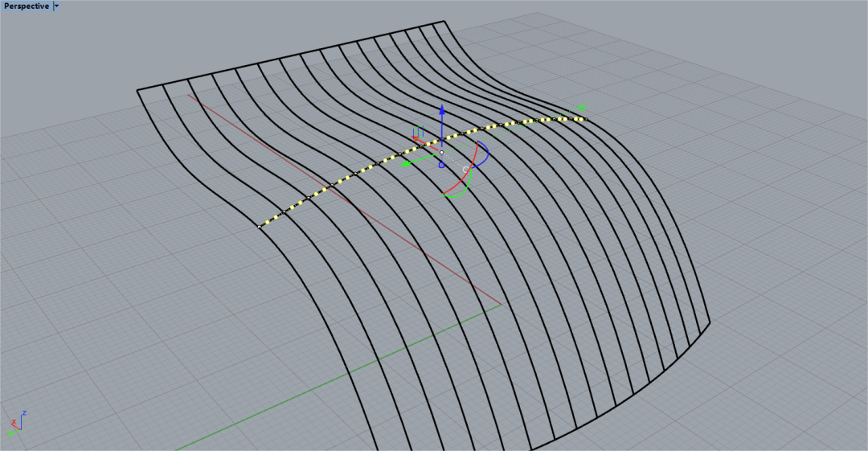
Task: Click the gumball planar move box handle
Action: click(x=419, y=131)
